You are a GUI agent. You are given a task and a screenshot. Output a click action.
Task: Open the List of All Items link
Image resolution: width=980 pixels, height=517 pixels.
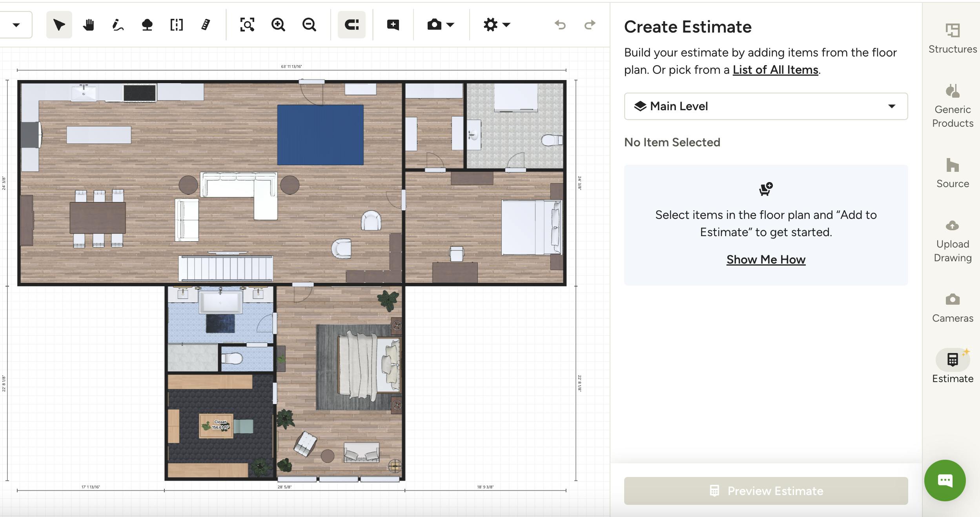pos(775,69)
